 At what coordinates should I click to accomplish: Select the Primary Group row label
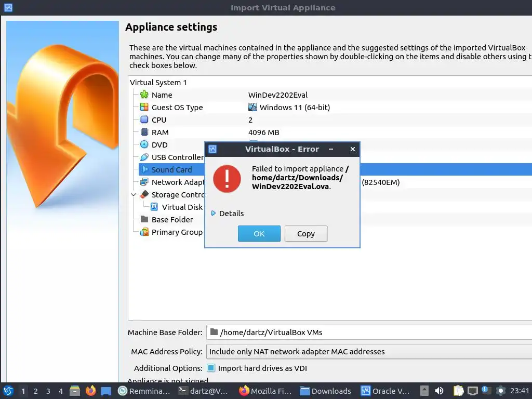click(x=177, y=232)
